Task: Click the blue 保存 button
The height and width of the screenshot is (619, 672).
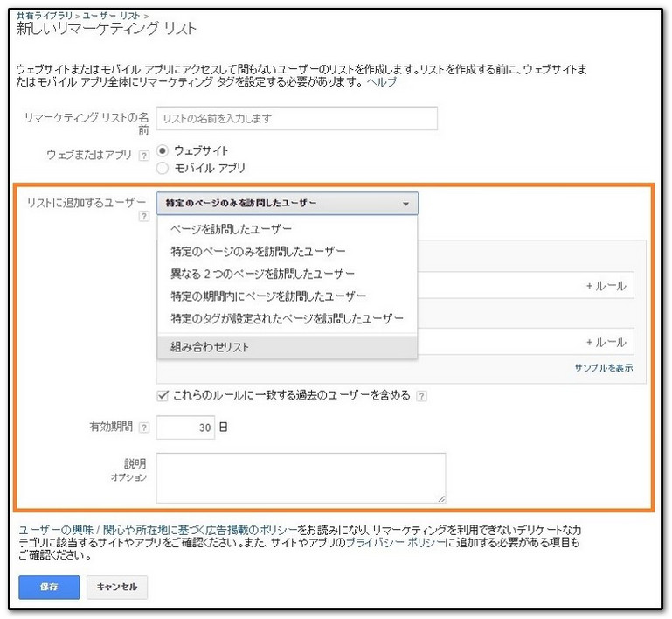Action: (49, 587)
